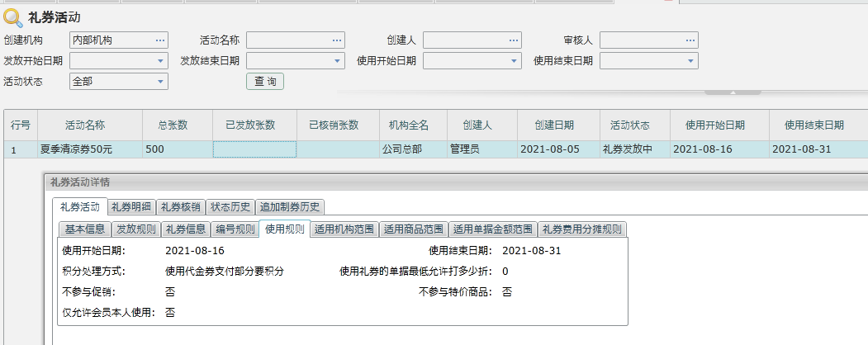Open the 创建机构 ellipsis lookup button
The height and width of the screenshot is (345, 868).
pyautogui.click(x=160, y=40)
